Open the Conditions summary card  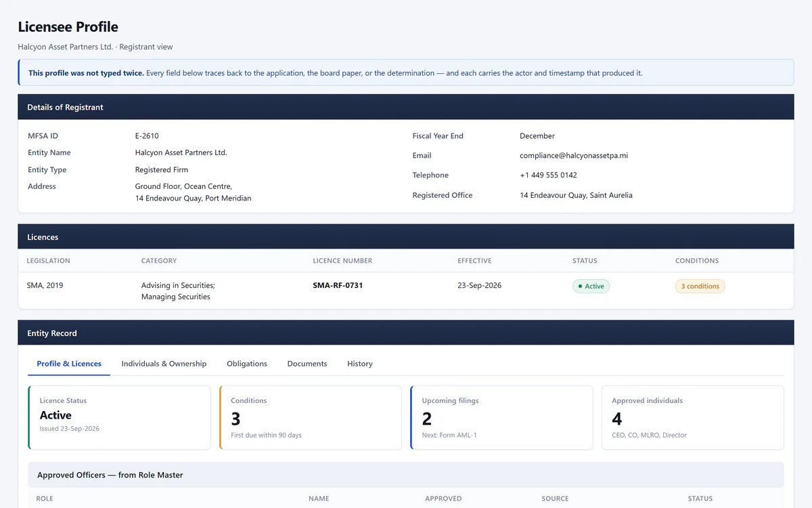click(310, 417)
